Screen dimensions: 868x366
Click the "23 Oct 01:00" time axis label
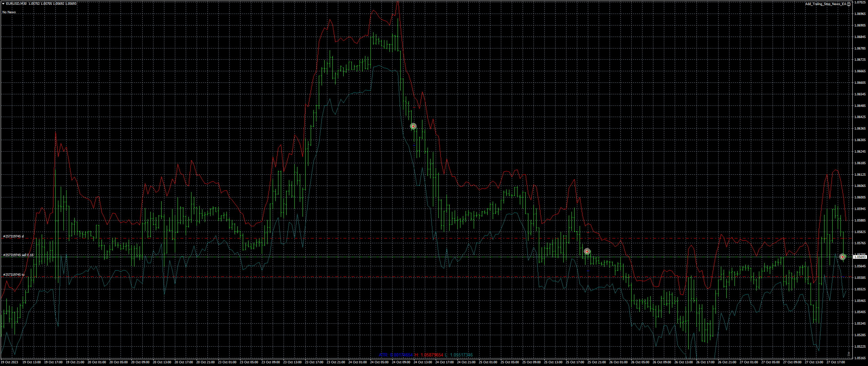227,362
